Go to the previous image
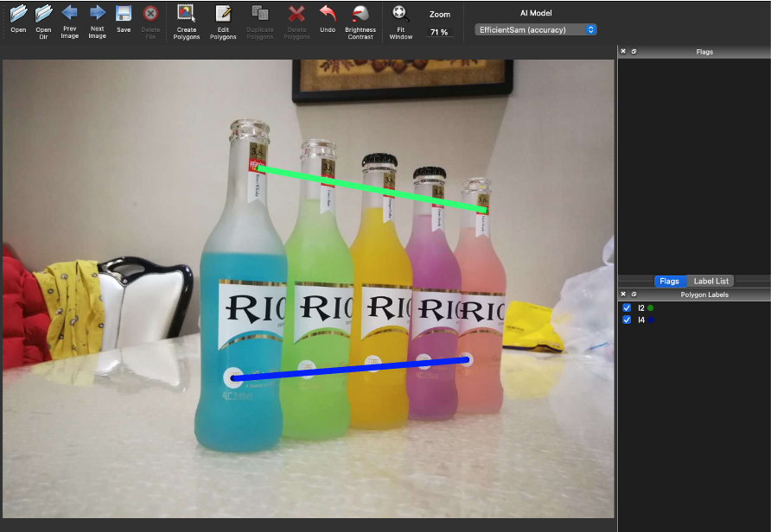Image resolution: width=771 pixels, height=532 pixels. (70, 15)
